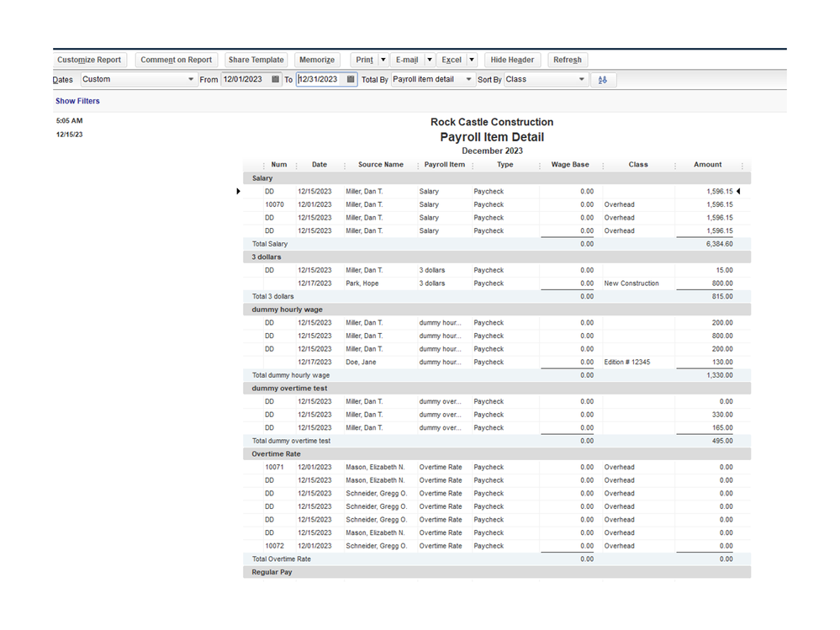This screenshot has height=630, width=840.
Task: Click the Print button
Action: tap(364, 60)
